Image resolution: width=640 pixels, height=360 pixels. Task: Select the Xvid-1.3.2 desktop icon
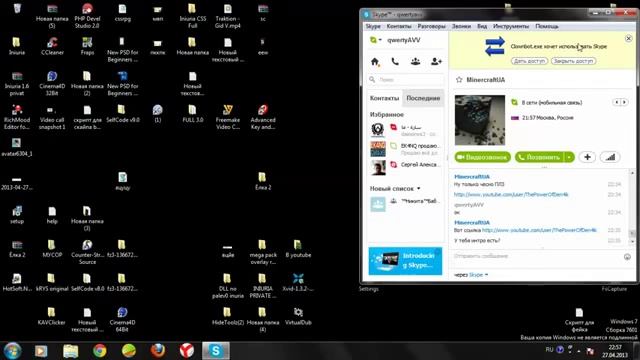pyautogui.click(x=298, y=283)
